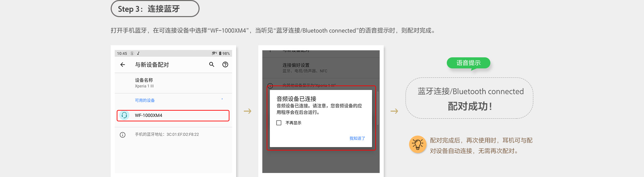
Task: Click the 语音提示 green bubble
Action: [x=469, y=63]
